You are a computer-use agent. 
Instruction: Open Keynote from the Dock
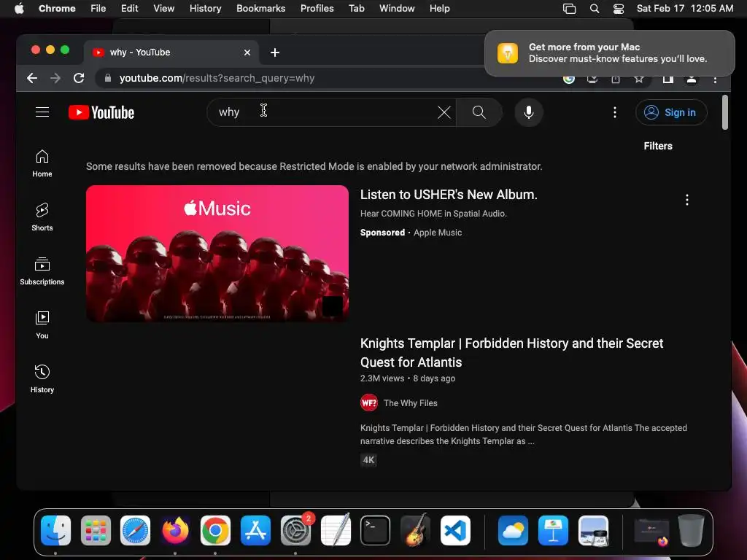point(553,530)
